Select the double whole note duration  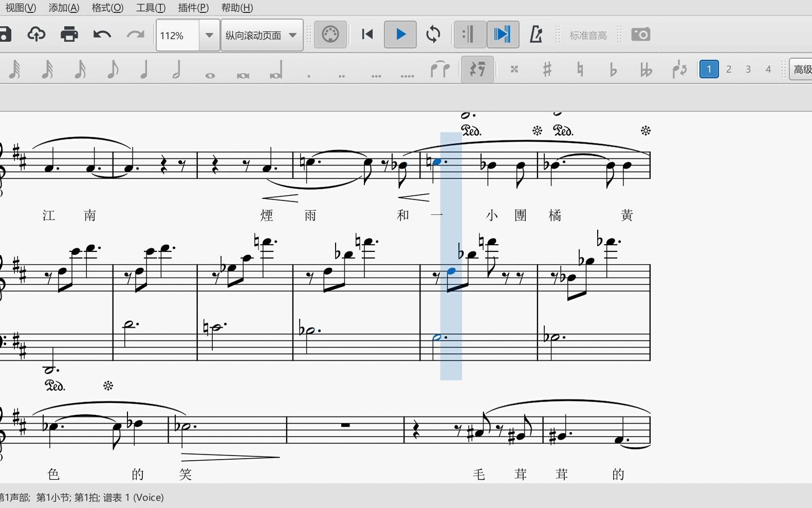[243, 75]
